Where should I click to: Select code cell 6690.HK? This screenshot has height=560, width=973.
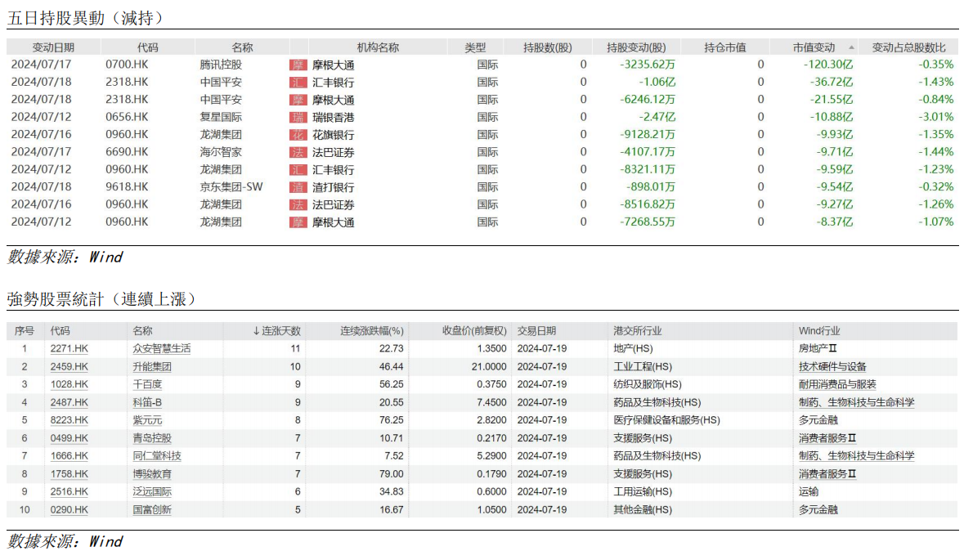pos(127,152)
